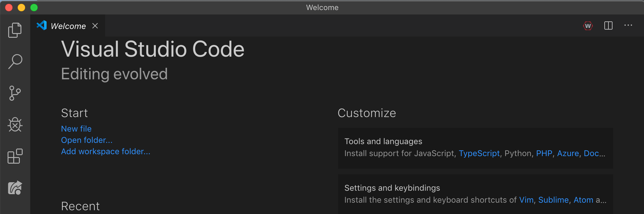Click the Customize section heading

tap(367, 113)
